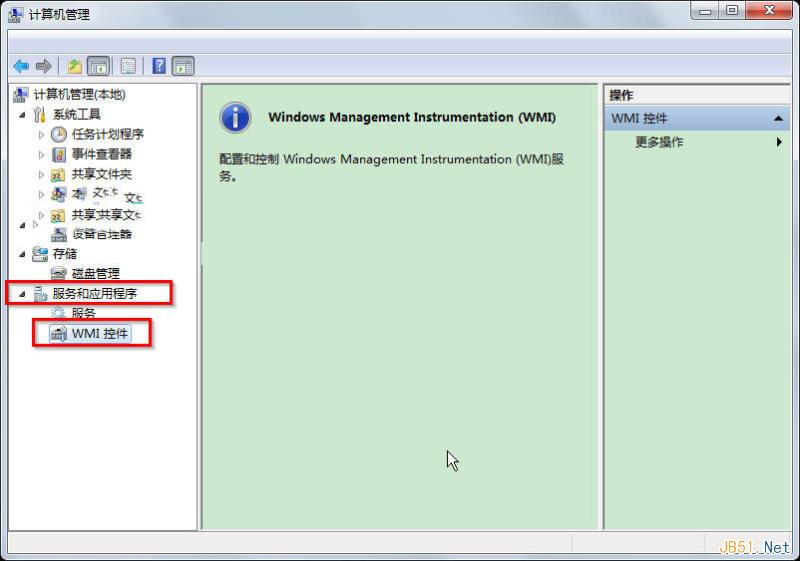Collapse the 存储 tree node
Screen dimensions: 800x561
tap(22, 254)
